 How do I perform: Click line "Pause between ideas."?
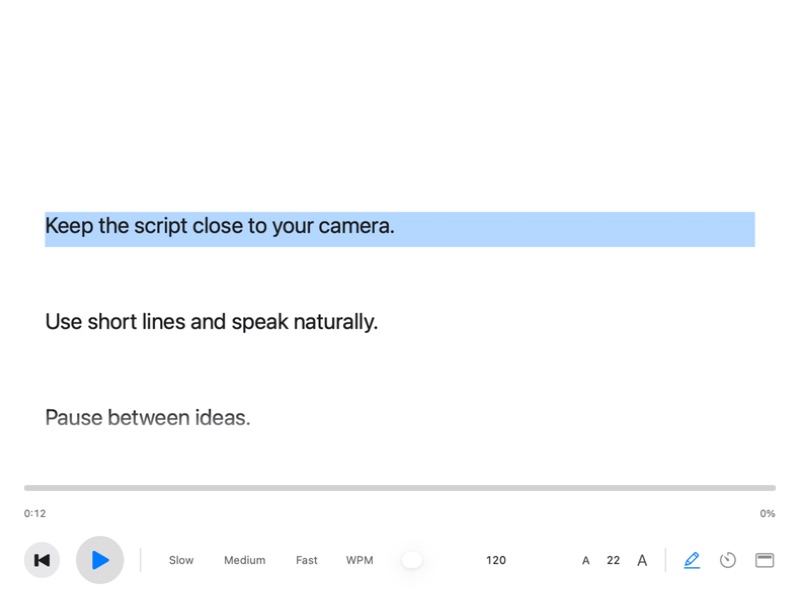(147, 417)
